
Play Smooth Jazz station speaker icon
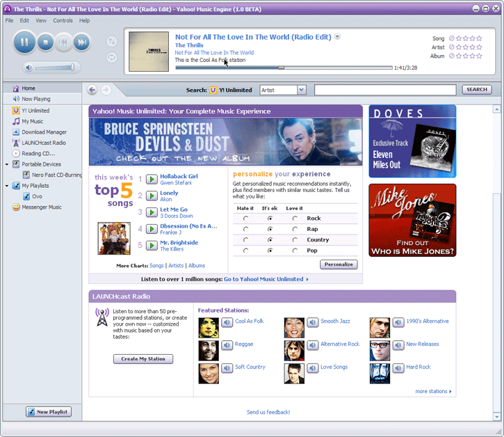tap(312, 322)
